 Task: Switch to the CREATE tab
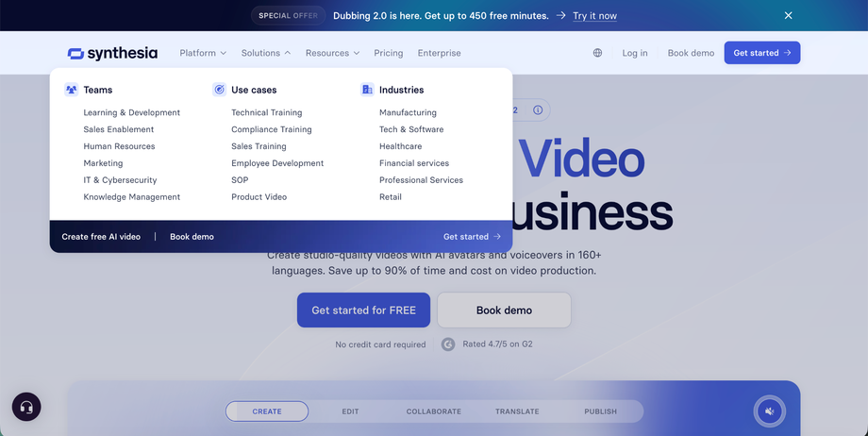(x=267, y=411)
